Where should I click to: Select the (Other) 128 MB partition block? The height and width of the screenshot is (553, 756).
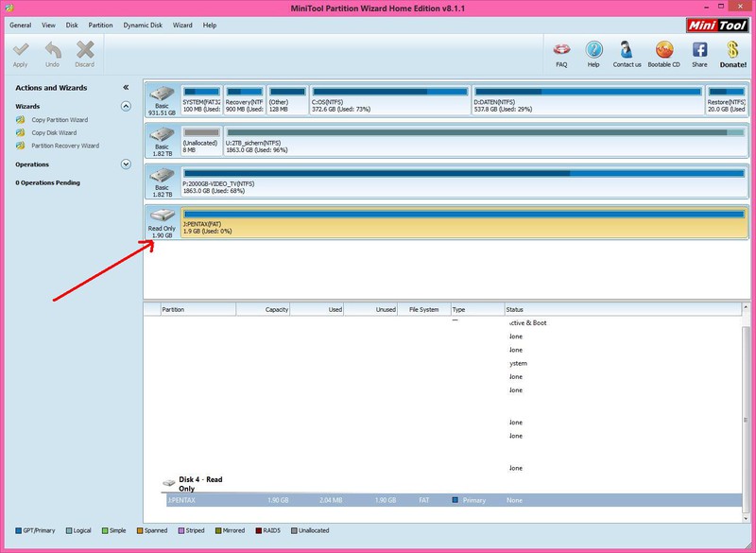(x=287, y=100)
